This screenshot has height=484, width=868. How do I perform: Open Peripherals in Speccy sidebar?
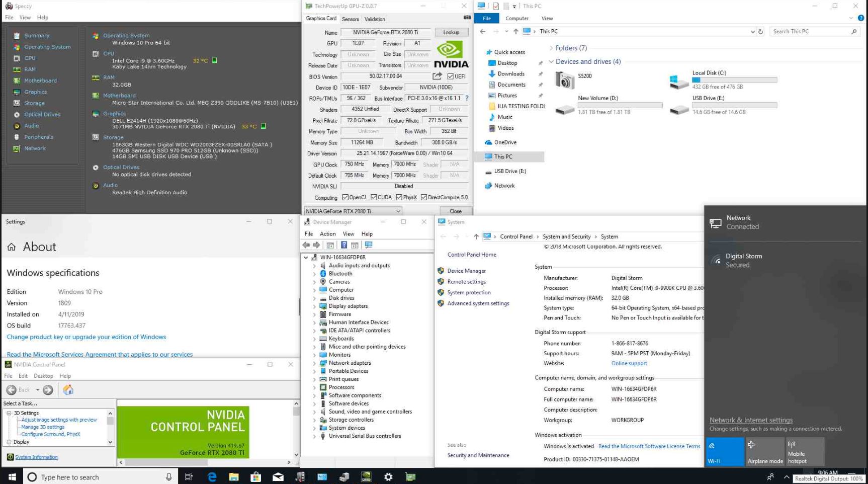click(x=39, y=137)
